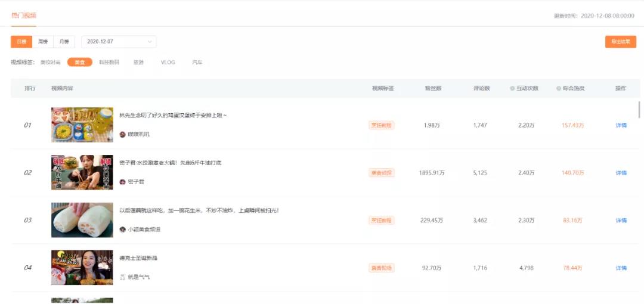Open the 小颖美食频道 author avatar icon
The height and width of the screenshot is (304, 644).
[122, 229]
